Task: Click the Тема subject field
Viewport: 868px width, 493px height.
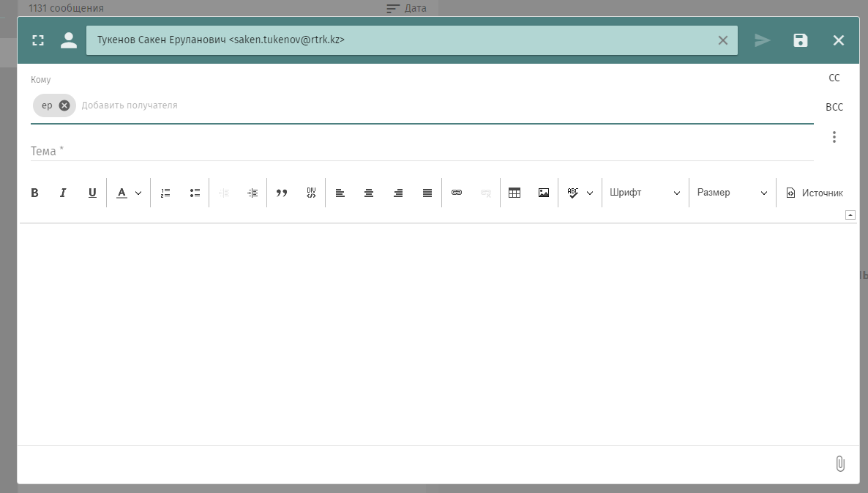Action: click(x=422, y=151)
